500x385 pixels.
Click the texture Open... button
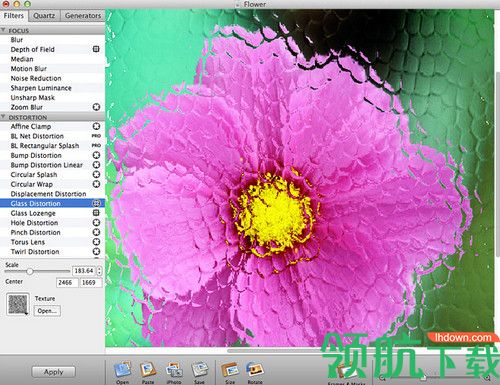[x=47, y=311]
